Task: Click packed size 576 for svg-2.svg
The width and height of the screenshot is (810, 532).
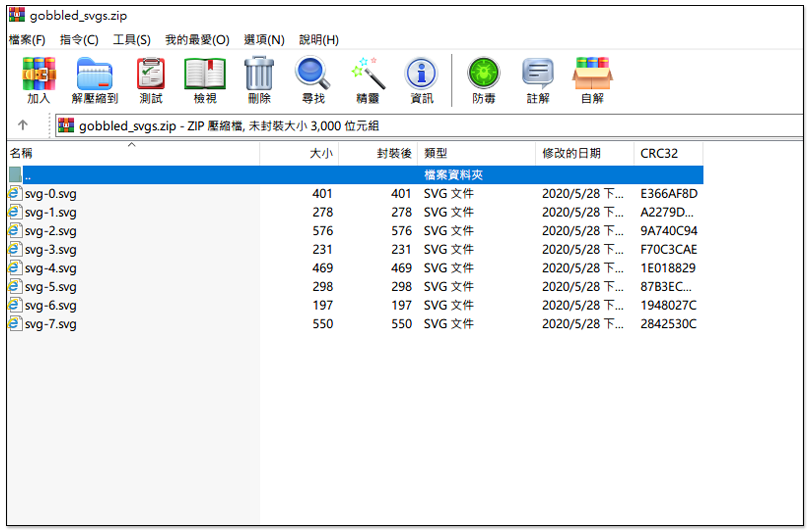Action: pos(401,231)
